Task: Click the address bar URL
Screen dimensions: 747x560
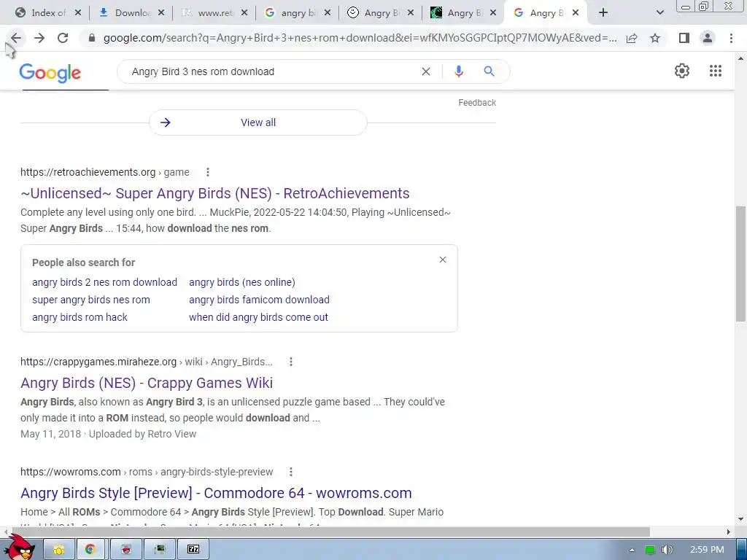Action: coord(360,38)
